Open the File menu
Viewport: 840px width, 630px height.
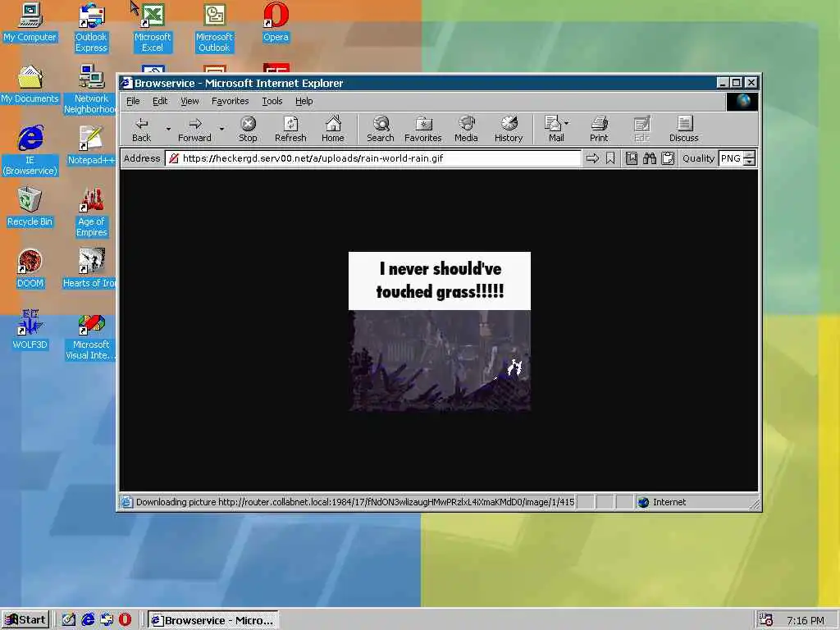(x=133, y=101)
